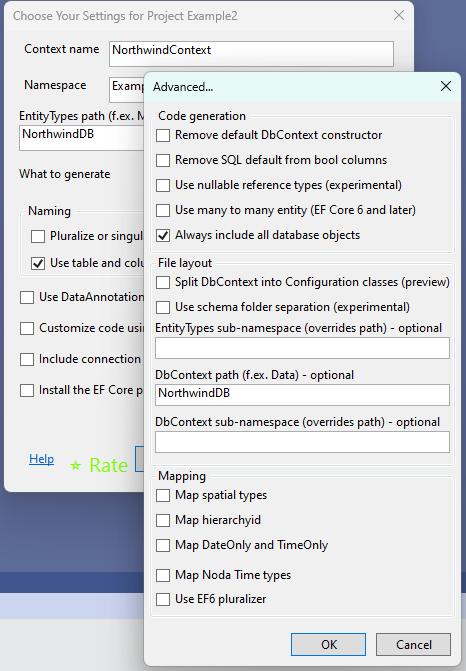Viewport: 466px width, 671px height.
Task: Enable Remove default DbContext constructor
Action: pos(163,136)
